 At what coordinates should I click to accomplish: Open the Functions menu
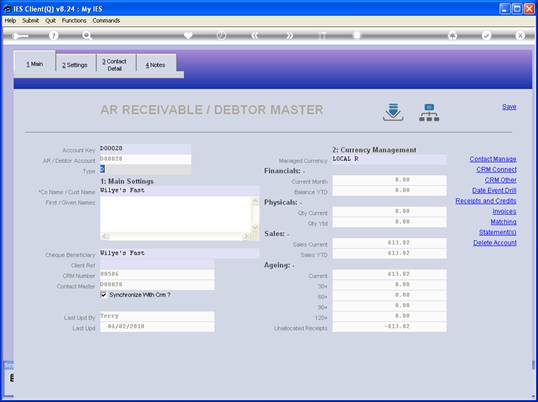74,21
